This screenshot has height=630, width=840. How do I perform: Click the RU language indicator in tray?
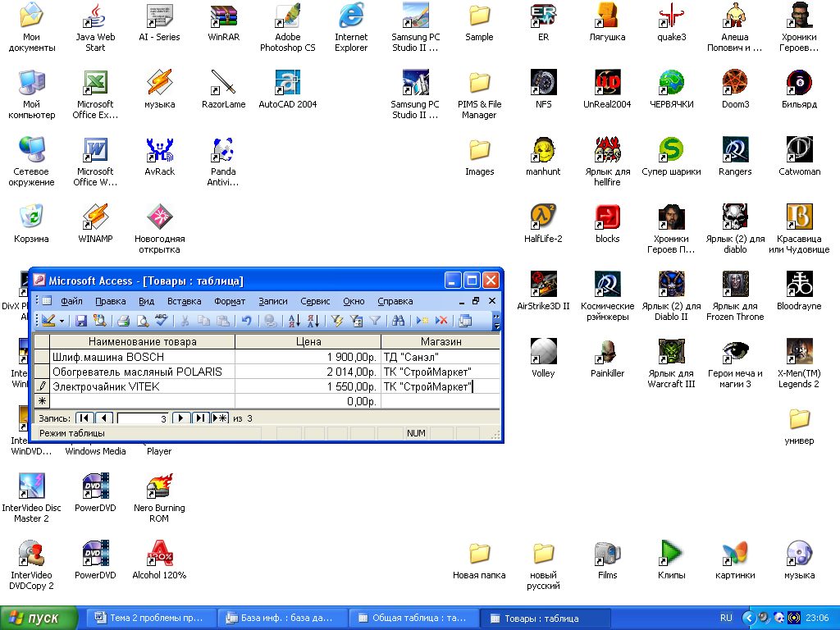(726, 618)
